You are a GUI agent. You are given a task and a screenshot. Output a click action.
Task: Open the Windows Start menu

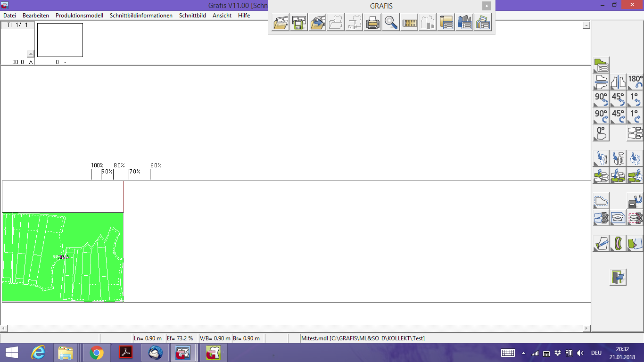(x=11, y=353)
